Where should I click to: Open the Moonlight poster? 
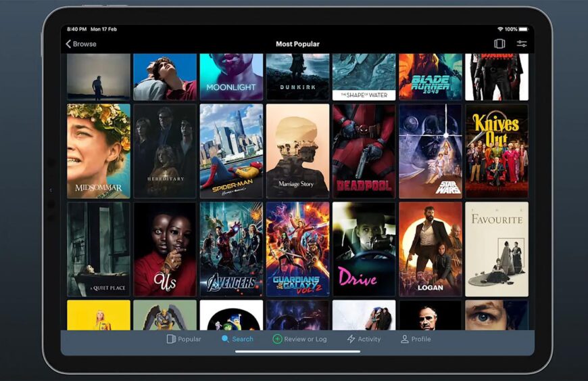[231, 76]
